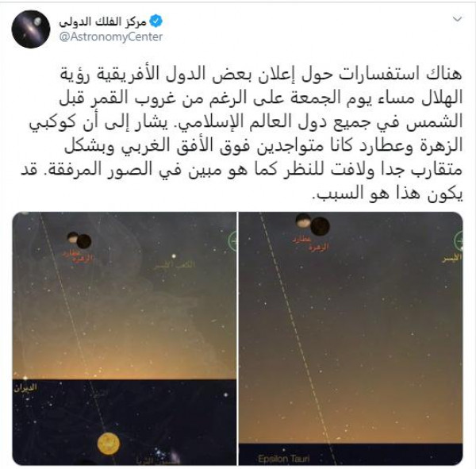The height and width of the screenshot is (469, 476).
Task: Select the bright star above الكف label
Action: click(x=174, y=256)
